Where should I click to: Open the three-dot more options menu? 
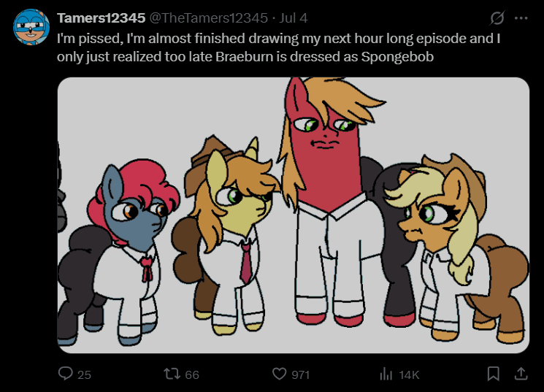(x=521, y=18)
